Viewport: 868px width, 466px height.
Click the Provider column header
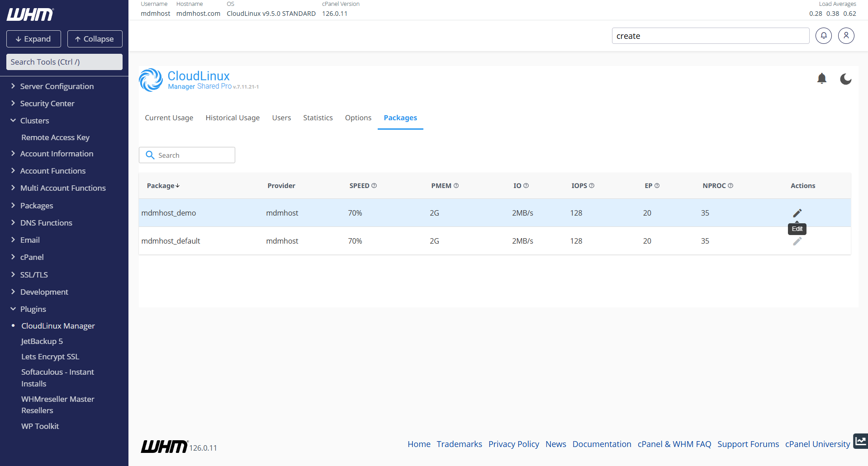[x=281, y=186]
